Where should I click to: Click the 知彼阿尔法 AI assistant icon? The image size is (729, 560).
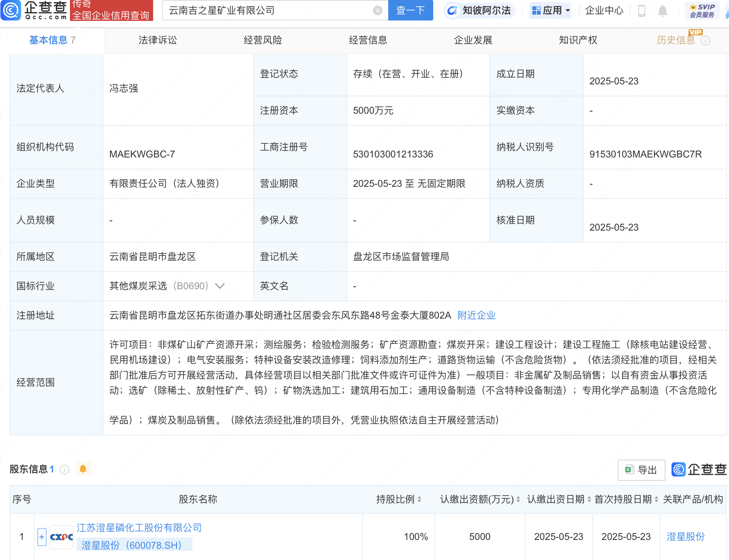coord(453,10)
